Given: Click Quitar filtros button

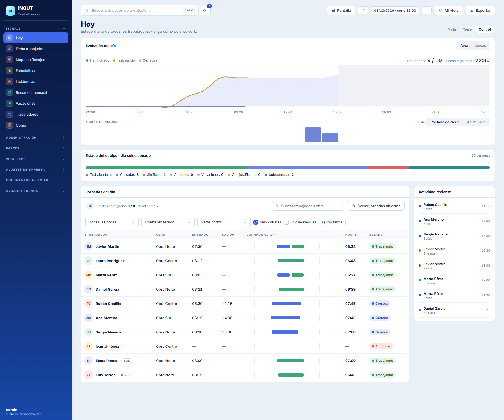Looking at the screenshot, I should point(332,222).
